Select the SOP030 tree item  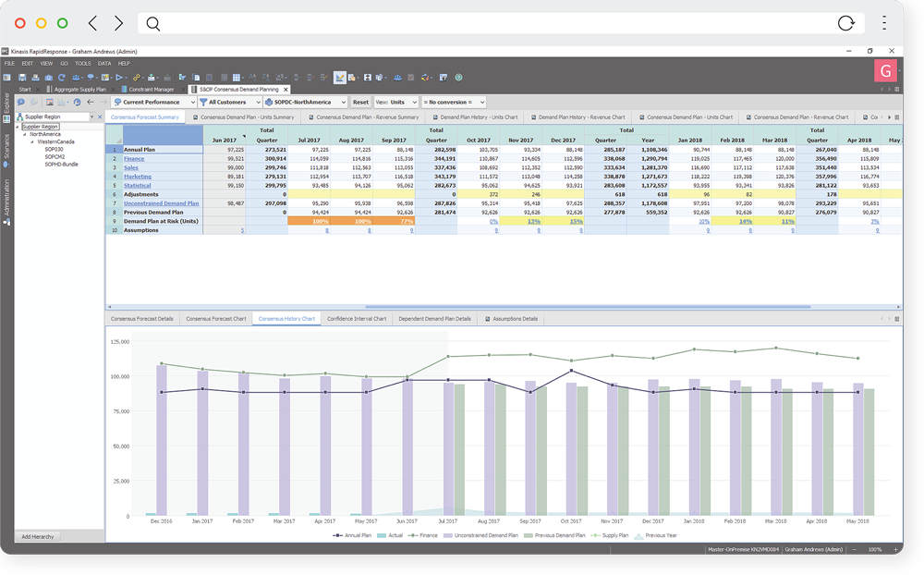pyautogui.click(x=54, y=150)
